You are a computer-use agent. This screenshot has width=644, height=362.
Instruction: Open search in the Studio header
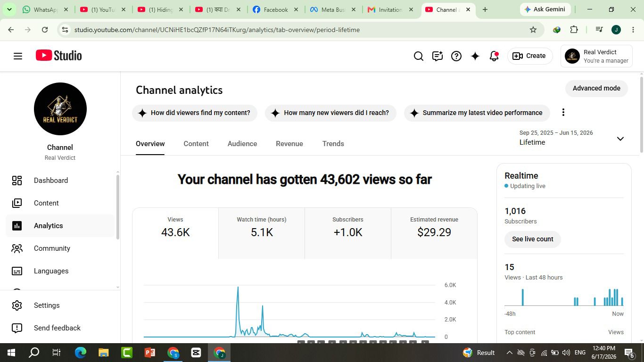[x=419, y=56]
